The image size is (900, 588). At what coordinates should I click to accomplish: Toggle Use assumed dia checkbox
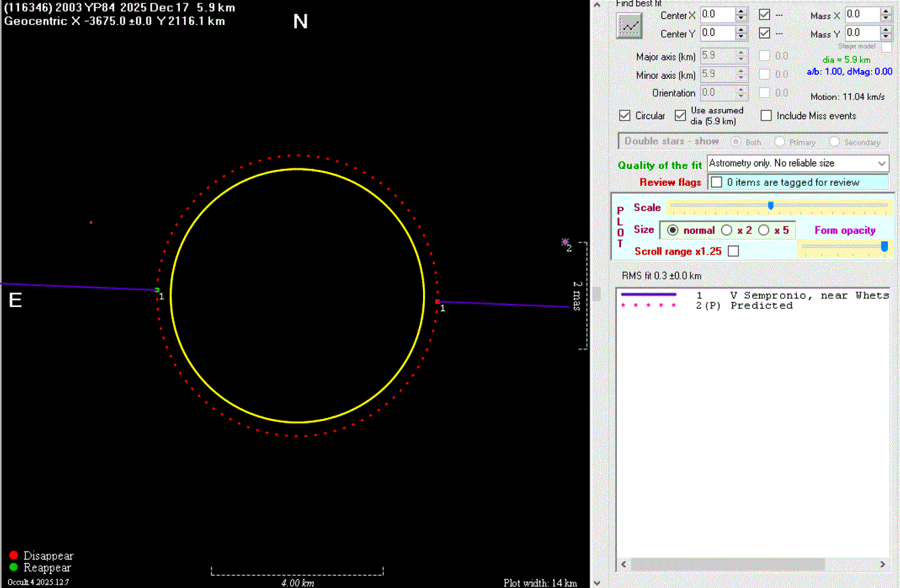tap(680, 116)
